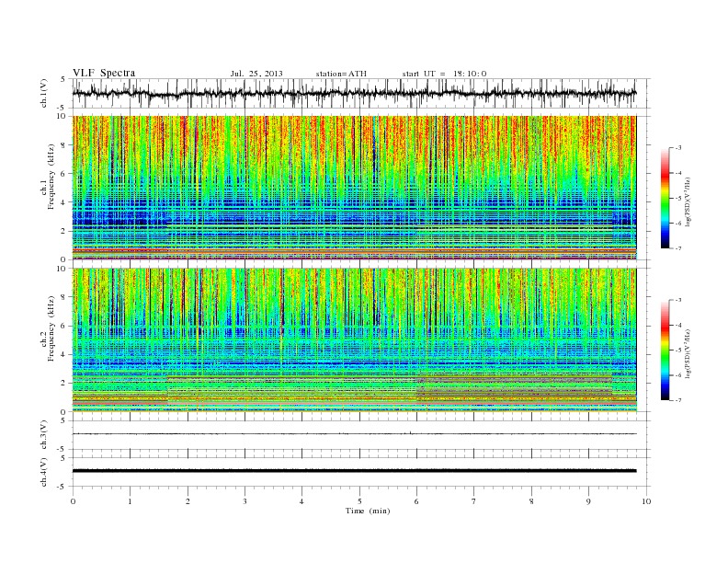Click the upper color bar log(PSD) label

point(688,202)
